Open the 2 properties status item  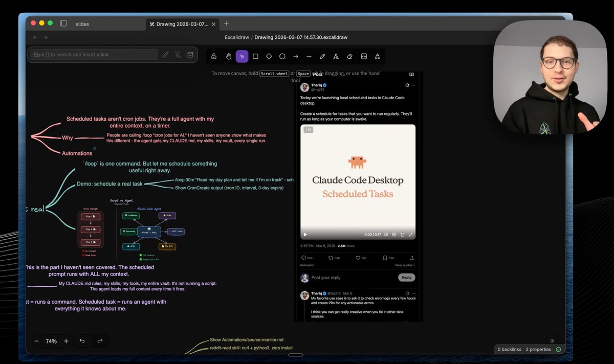pos(538,350)
